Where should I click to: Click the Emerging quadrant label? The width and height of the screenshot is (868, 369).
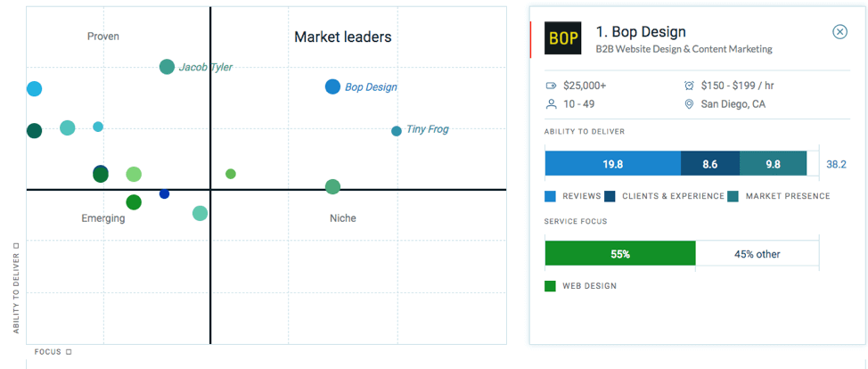103,218
